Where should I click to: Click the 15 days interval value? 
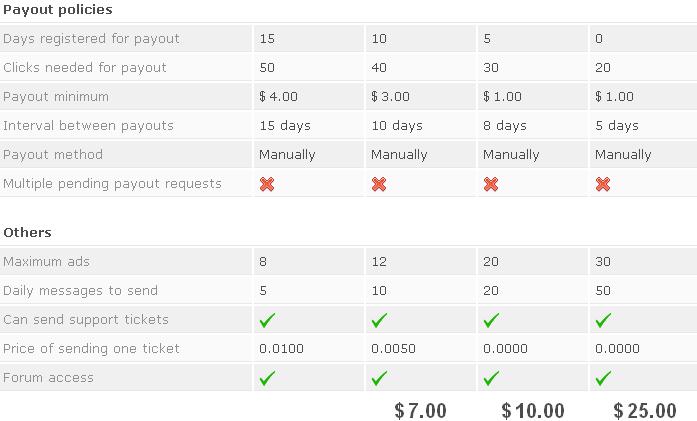click(x=285, y=126)
